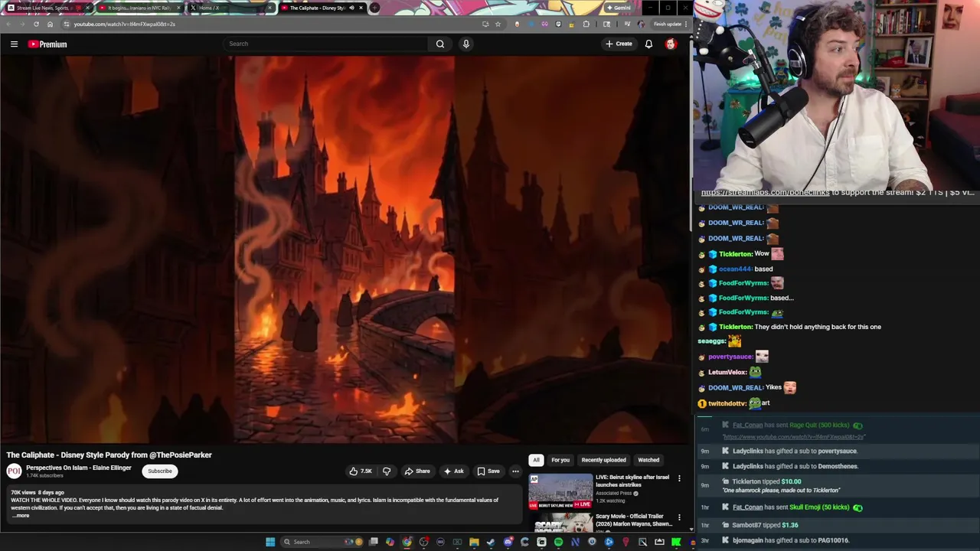Open Google Chrome from taskbar
The height and width of the screenshot is (551, 980).
[407, 542]
